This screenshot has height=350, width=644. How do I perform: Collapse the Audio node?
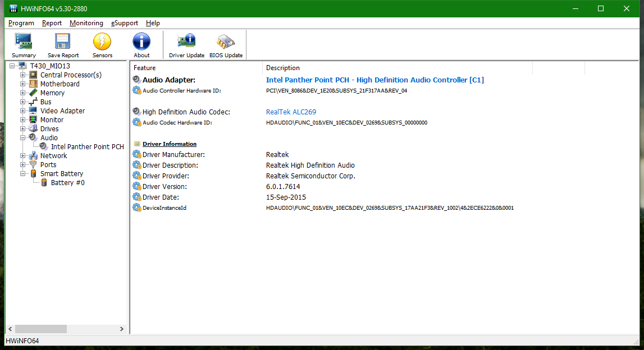[23, 138]
